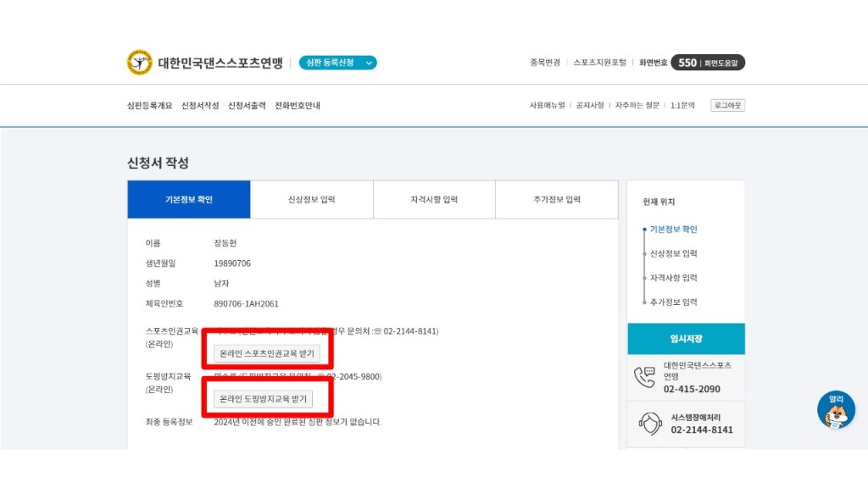The image size is (868, 488).
Task: Click 온라인 도핑방지교육 받기 button
Action: click(x=263, y=399)
